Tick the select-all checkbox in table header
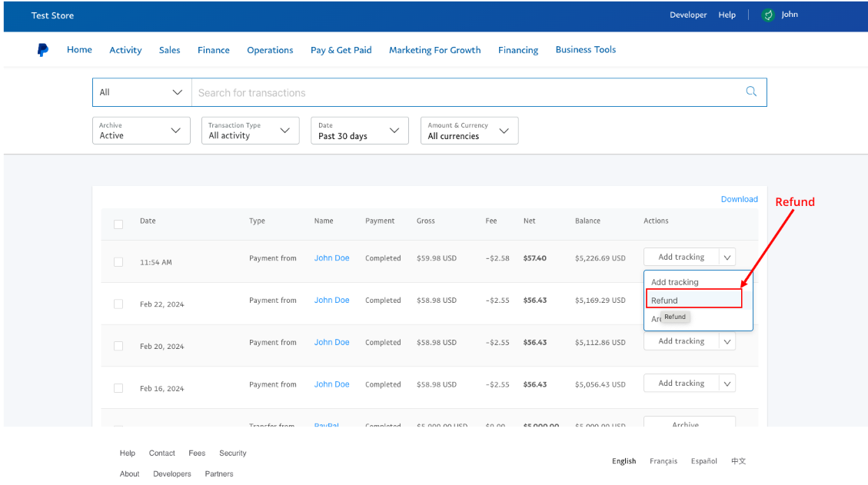This screenshot has height=485, width=868. tap(118, 224)
